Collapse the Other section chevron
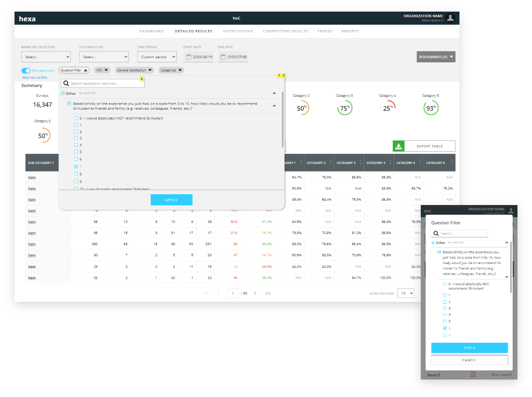 tap(274, 93)
